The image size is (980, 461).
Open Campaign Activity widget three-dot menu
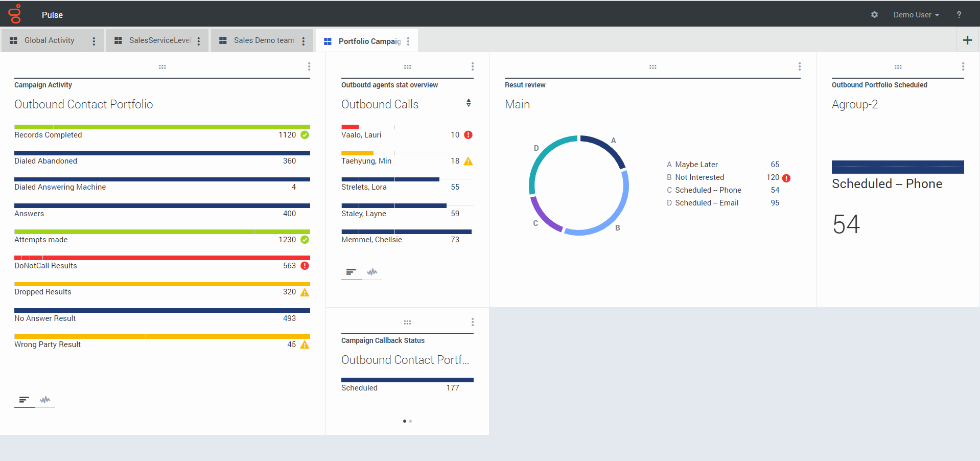click(x=309, y=66)
